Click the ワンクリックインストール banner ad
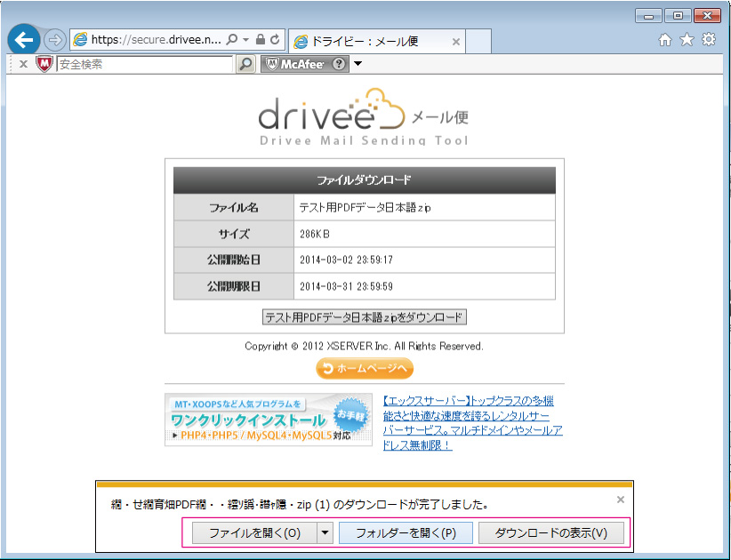This screenshot has height=560, width=731. [269, 420]
